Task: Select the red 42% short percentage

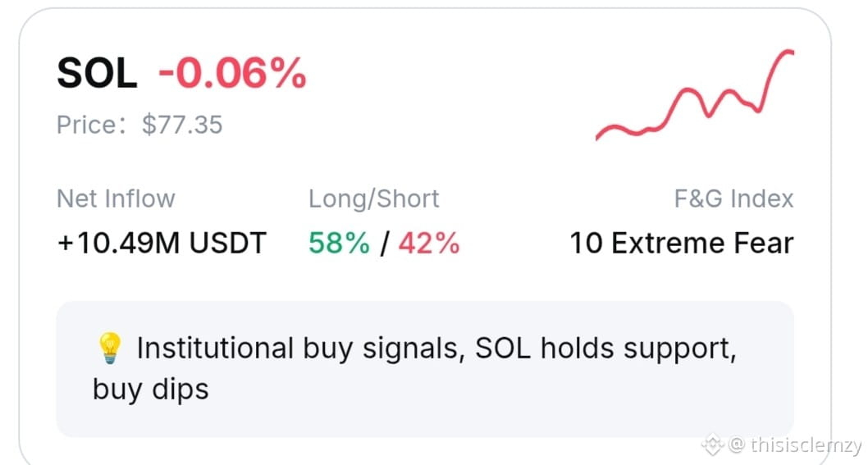Action: pyautogui.click(x=429, y=243)
